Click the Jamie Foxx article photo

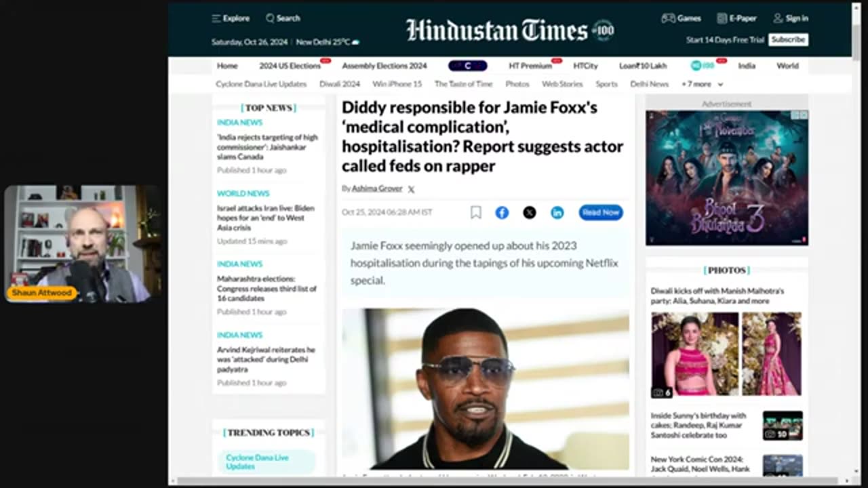[x=485, y=389]
